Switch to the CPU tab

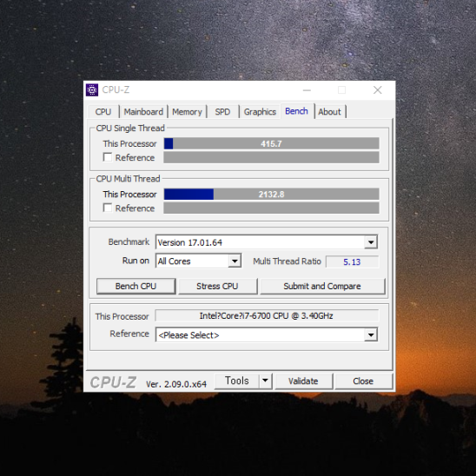pyautogui.click(x=103, y=112)
